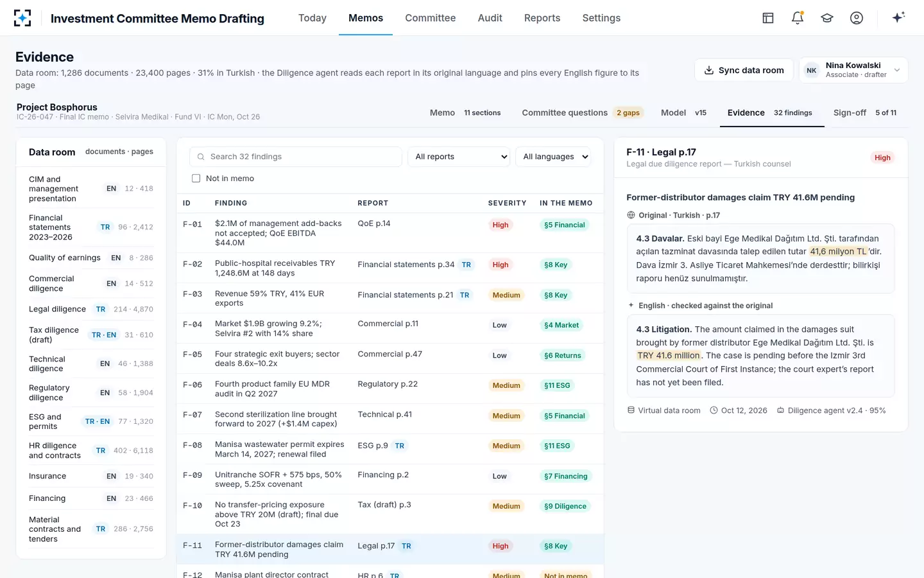Click the globe icon beside Original Turkish
The height and width of the screenshot is (578, 924).
click(631, 215)
